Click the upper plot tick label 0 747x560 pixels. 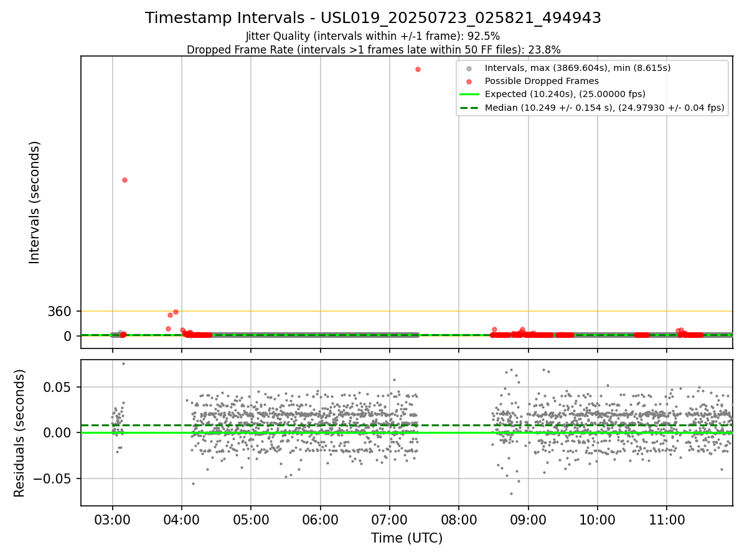[x=68, y=336]
